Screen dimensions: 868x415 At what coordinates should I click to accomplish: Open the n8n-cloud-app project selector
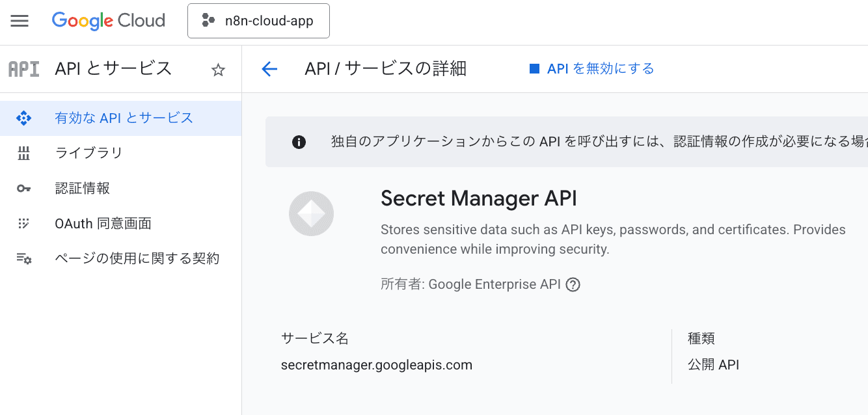(x=258, y=21)
